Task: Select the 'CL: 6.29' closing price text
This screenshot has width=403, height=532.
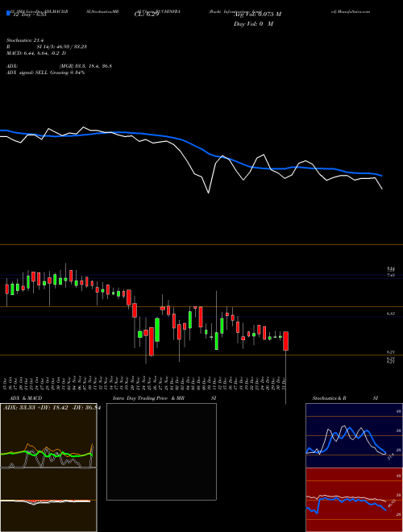Action: pos(147,15)
